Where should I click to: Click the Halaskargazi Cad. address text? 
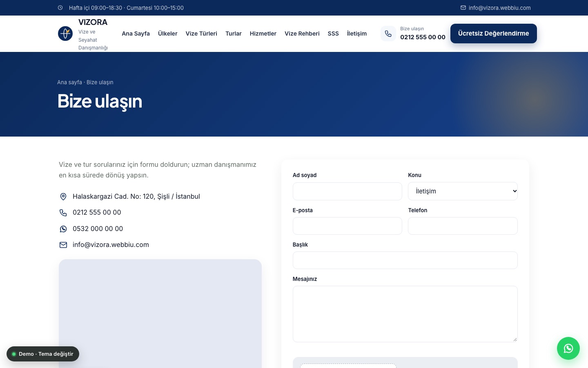(136, 197)
